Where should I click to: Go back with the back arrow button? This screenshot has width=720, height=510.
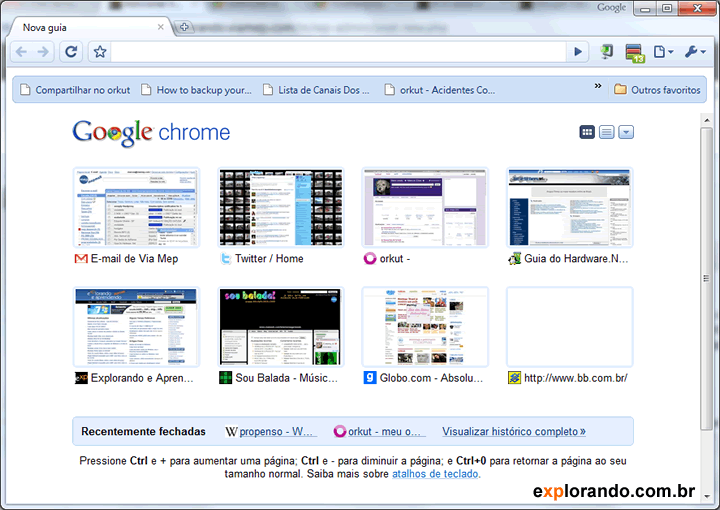click(x=21, y=52)
